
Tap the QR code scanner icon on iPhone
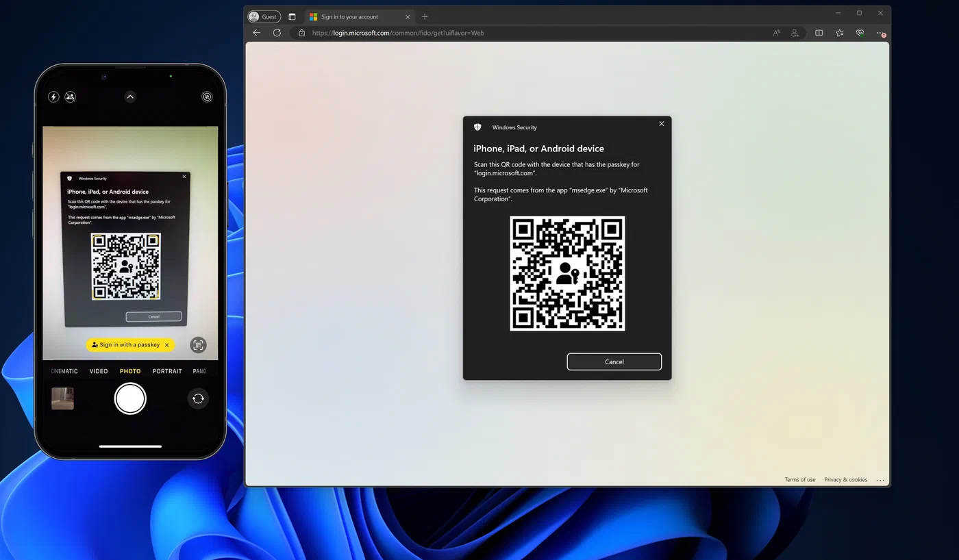pos(198,345)
